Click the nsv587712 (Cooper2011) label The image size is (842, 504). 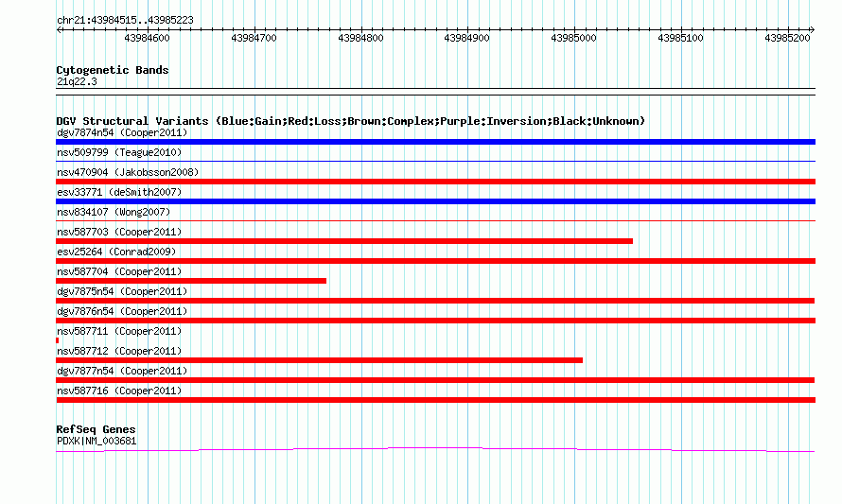119,351
